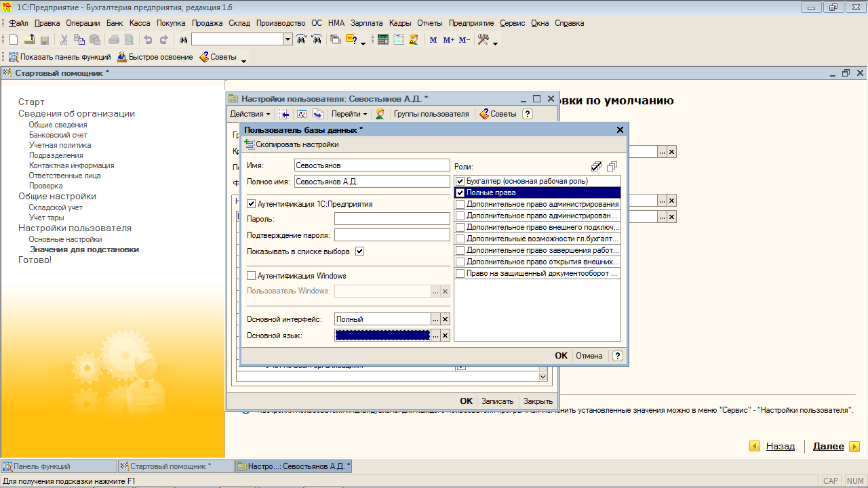Viewport: 868px width, 488px height.
Task: Check first Дополнительное право администрирования role
Action: coord(460,204)
